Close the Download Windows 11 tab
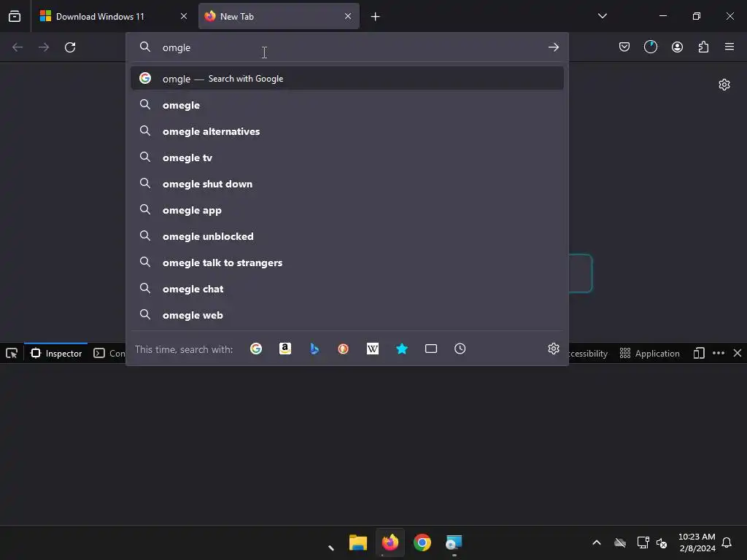747x560 pixels. tap(184, 16)
